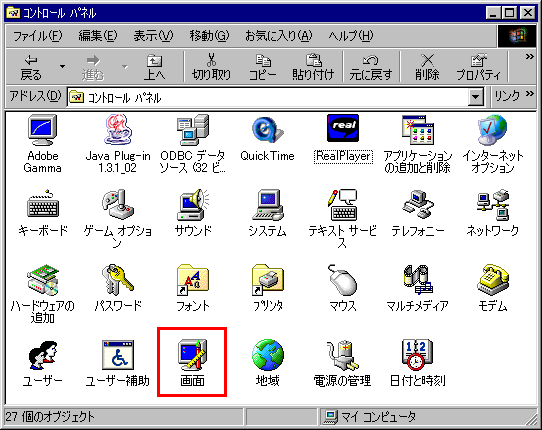
Task: Expand the toolbar overflow chevron
Action: [x=530, y=56]
